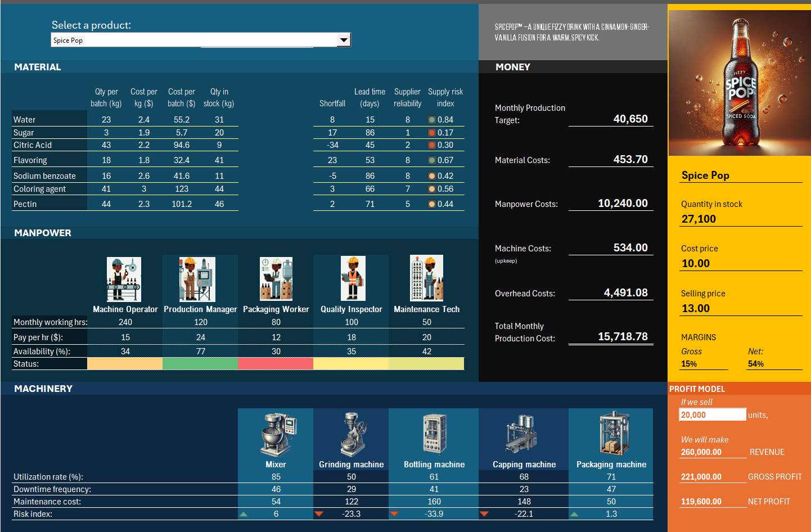Click Selling price value 13.00
Image resolution: width=811 pixels, height=532 pixels.
[x=696, y=309]
